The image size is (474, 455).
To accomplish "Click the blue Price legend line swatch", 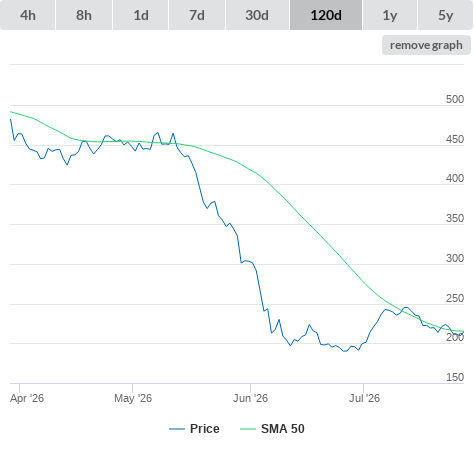I will click(x=177, y=429).
